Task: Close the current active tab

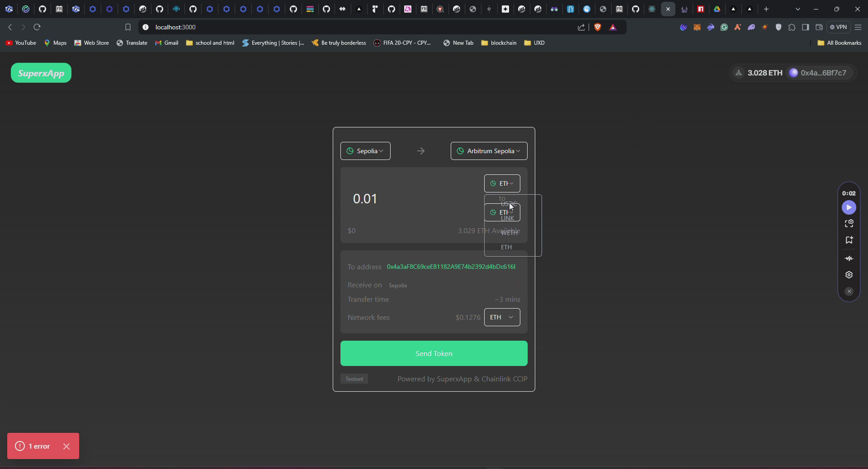Action: (x=668, y=9)
